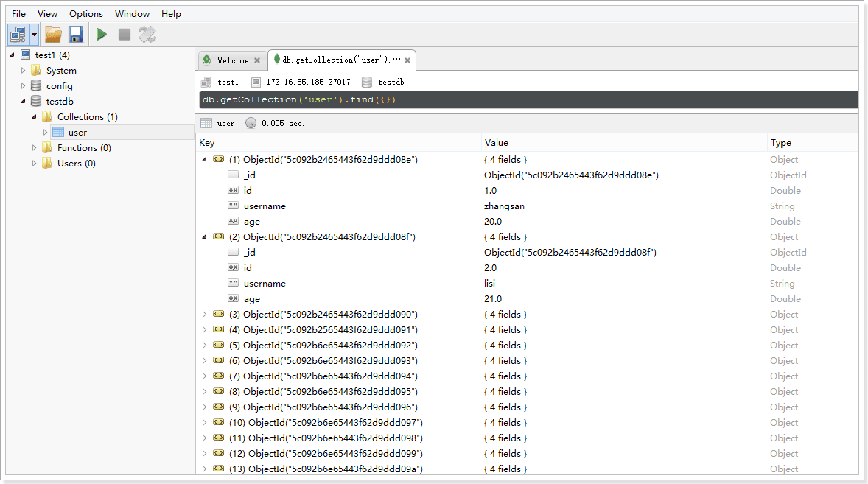The height and width of the screenshot is (484, 868).
Task: Open the Options menu
Action: tap(86, 14)
